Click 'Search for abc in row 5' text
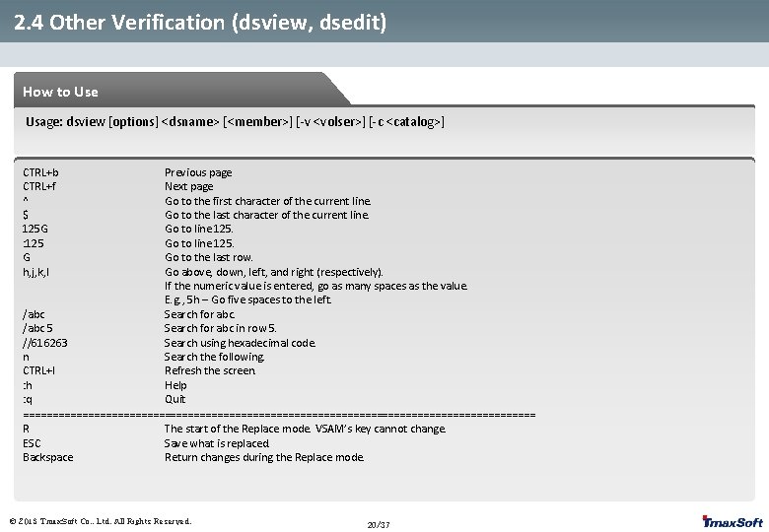Image resolution: width=769 pixels, height=532 pixels. [x=221, y=328]
